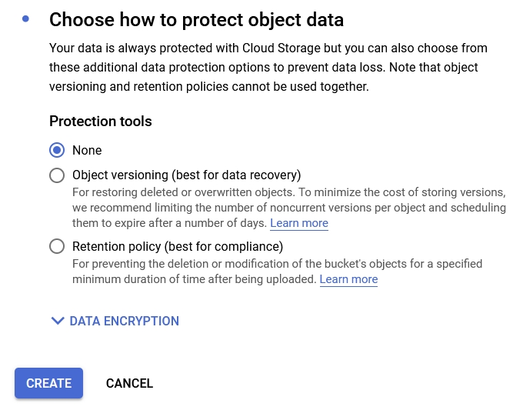This screenshot has height=420, width=513.
Task: Click the blue step bullet beside the heading
Action: (x=26, y=18)
